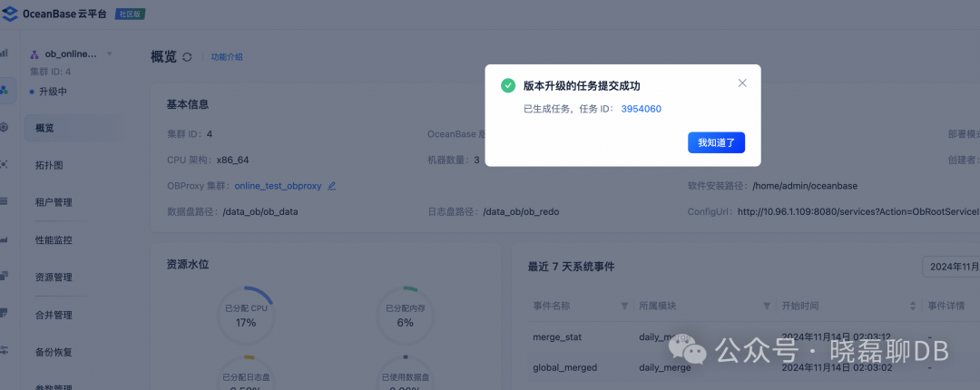Click the bar chart icon in left rail
This screenshot has width=980, height=390.
coord(5,54)
